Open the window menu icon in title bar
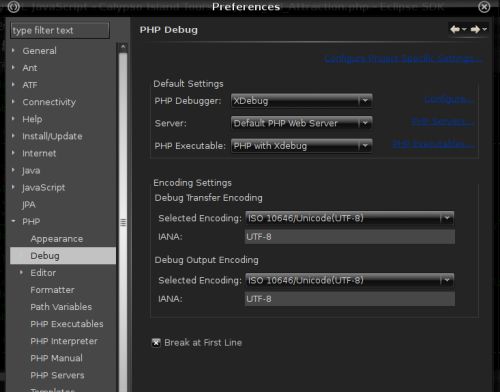Image resolution: width=500 pixels, height=392 pixels. pyautogui.click(x=14, y=7)
